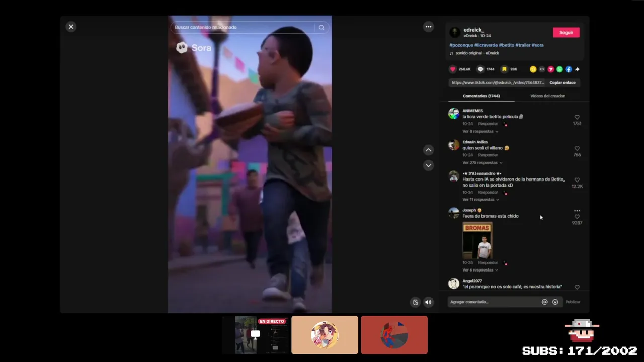
Task: Expand Ver 6 respuestas
Action: 480,270
